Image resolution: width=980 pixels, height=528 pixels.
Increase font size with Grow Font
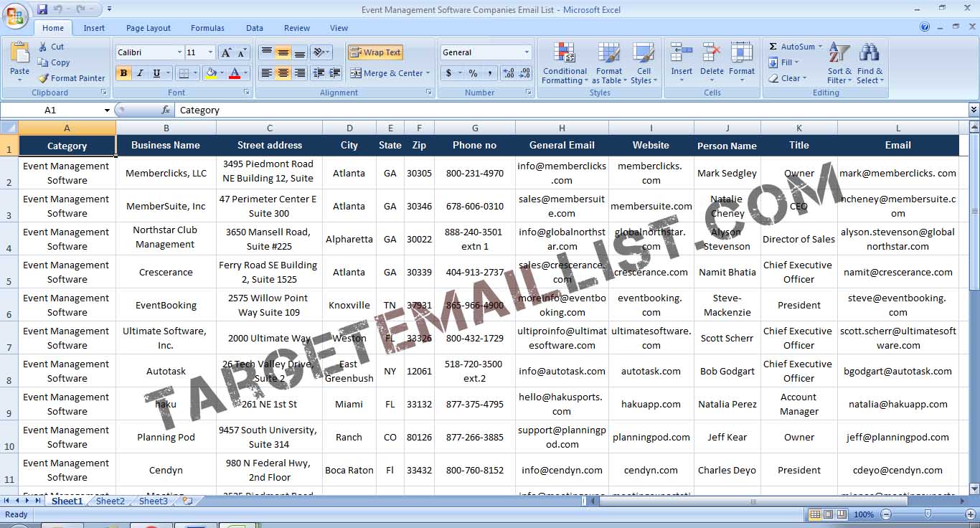point(226,52)
